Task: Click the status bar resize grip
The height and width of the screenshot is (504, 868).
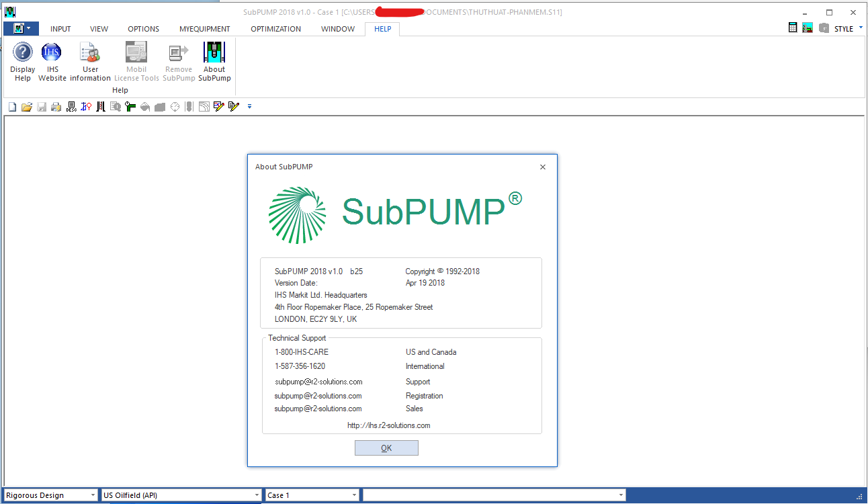Action: [859, 496]
